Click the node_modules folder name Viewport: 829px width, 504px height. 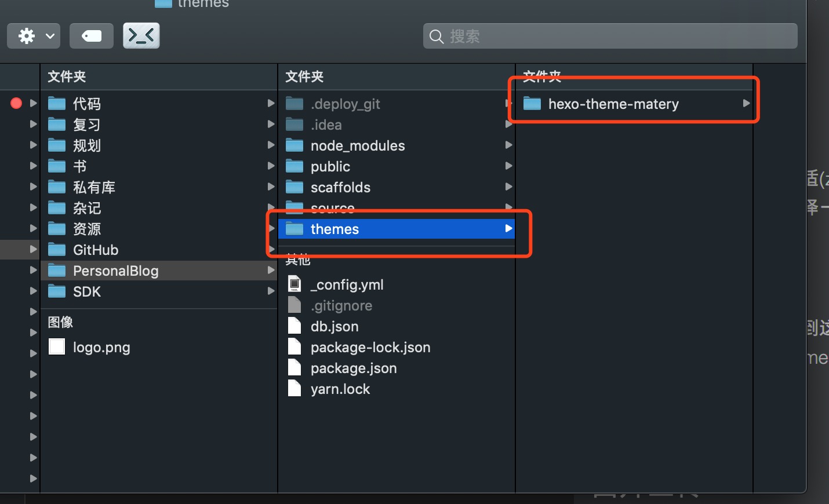(x=358, y=145)
